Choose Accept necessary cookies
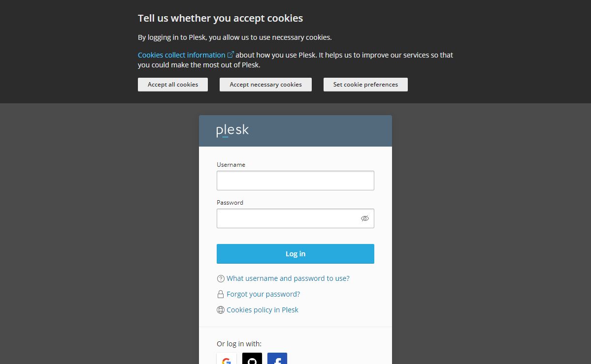This screenshot has width=591, height=364. click(265, 85)
